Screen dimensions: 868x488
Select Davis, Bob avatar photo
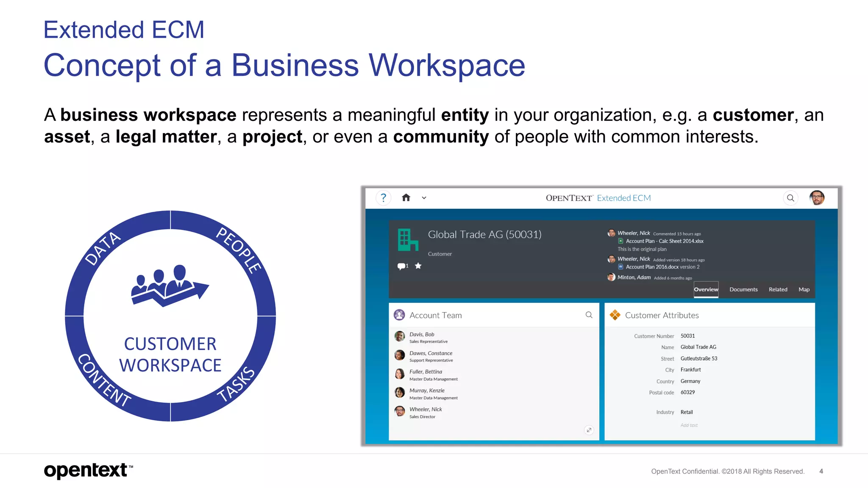coord(400,336)
